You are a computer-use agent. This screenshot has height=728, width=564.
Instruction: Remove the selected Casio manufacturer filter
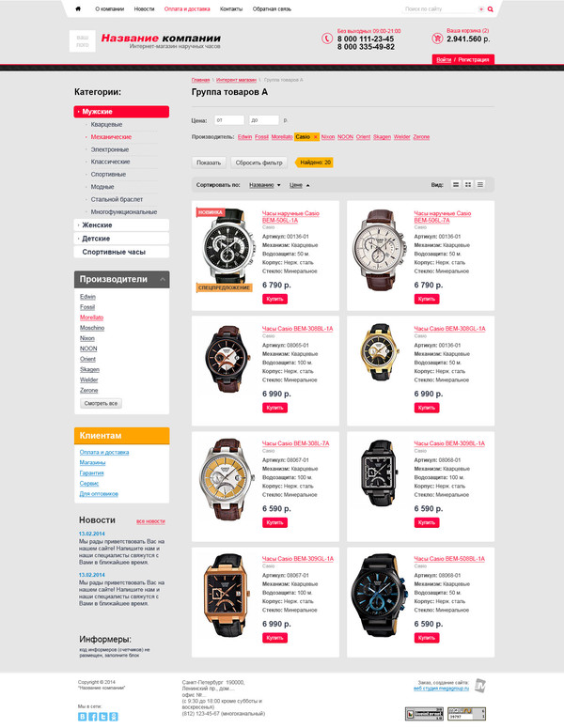tap(316, 137)
